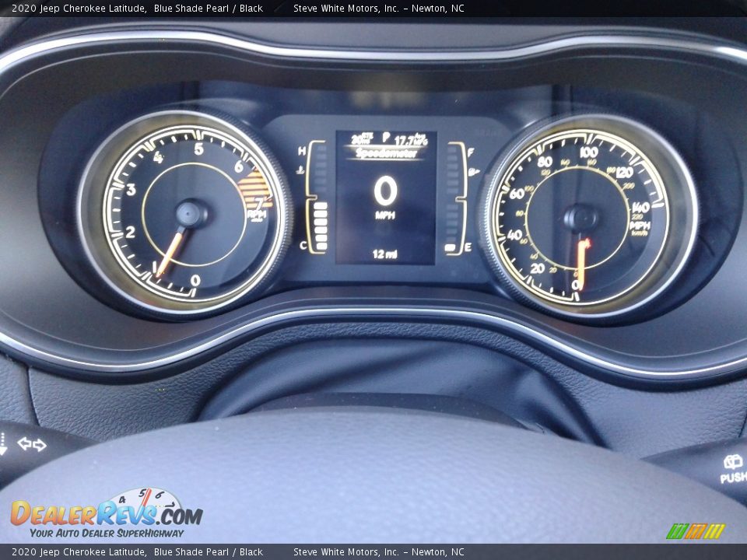Click the "C" cold marker on temperature gauge
Viewport: 747px width, 560px height.
(303, 245)
